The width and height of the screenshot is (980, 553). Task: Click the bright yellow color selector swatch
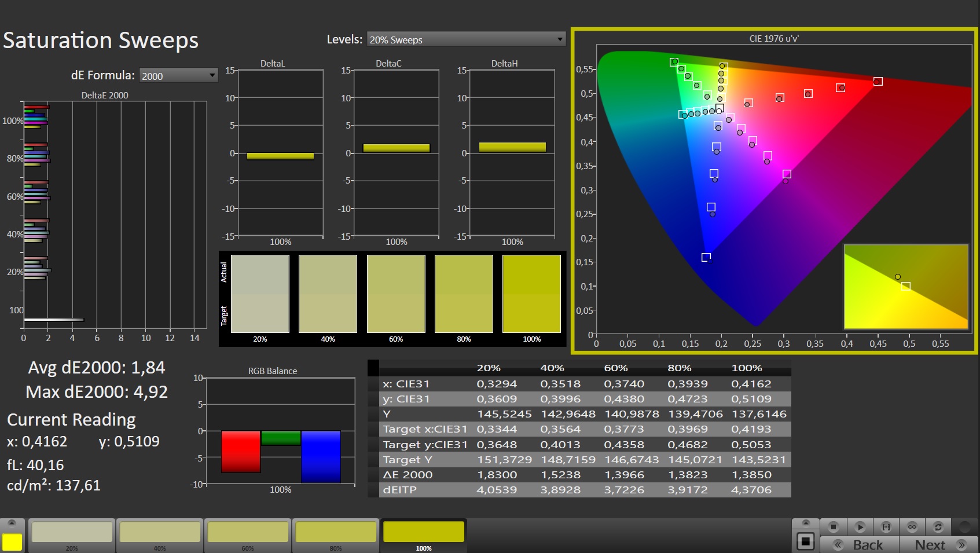(12, 542)
